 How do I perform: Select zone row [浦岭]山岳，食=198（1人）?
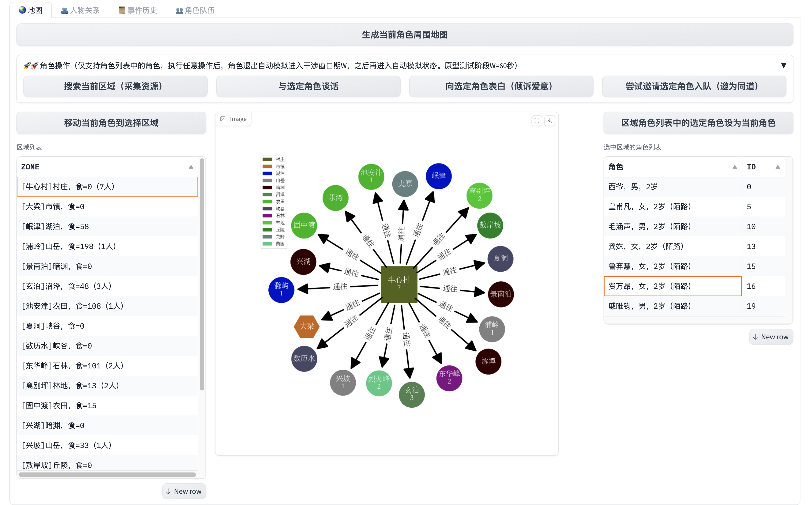pos(107,246)
